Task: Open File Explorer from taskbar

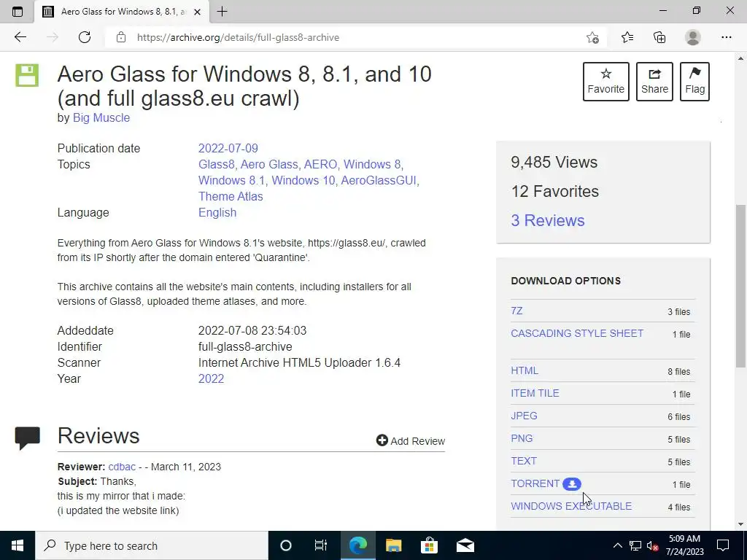Action: [x=393, y=545]
